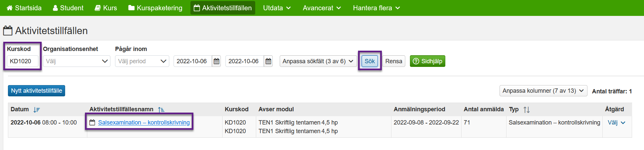Expand the Välj action in Åtgärd column
Viewport: 644px width, 150px height.
tap(617, 123)
